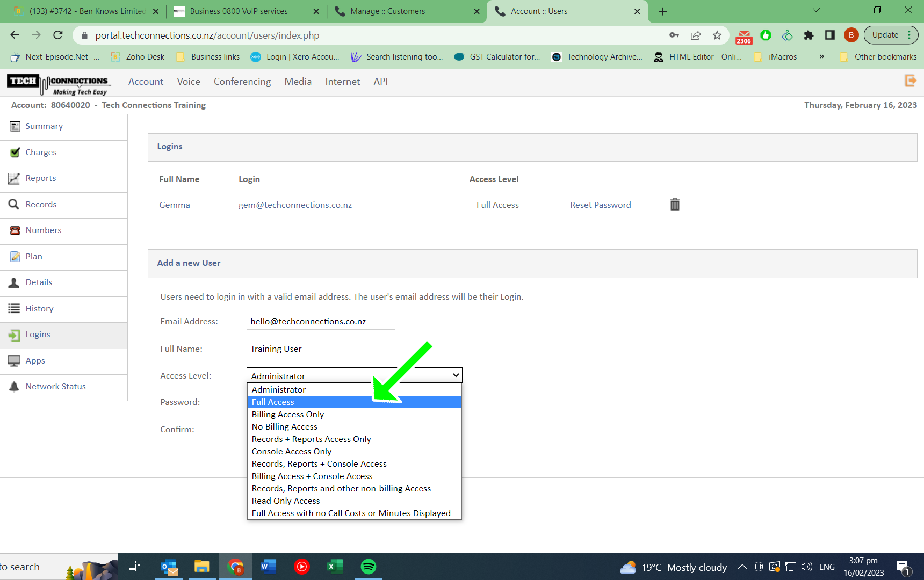Open Network Status in the sidebar

click(63, 387)
